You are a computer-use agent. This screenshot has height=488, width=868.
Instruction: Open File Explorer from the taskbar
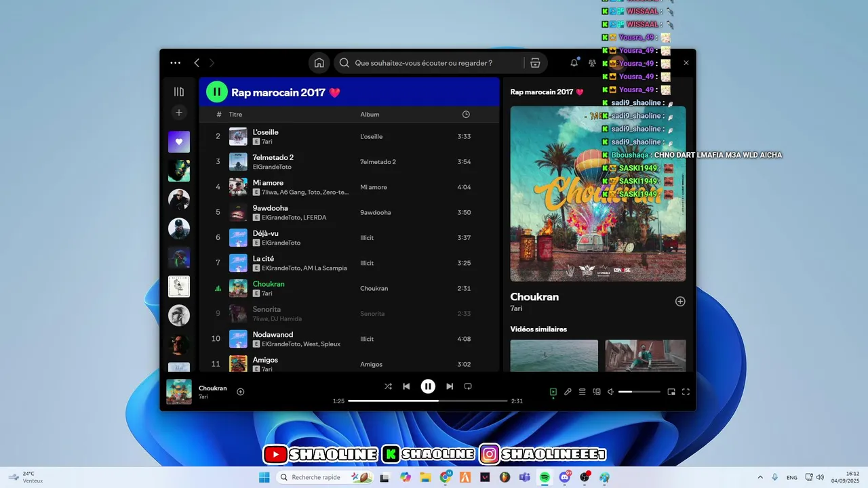425,477
